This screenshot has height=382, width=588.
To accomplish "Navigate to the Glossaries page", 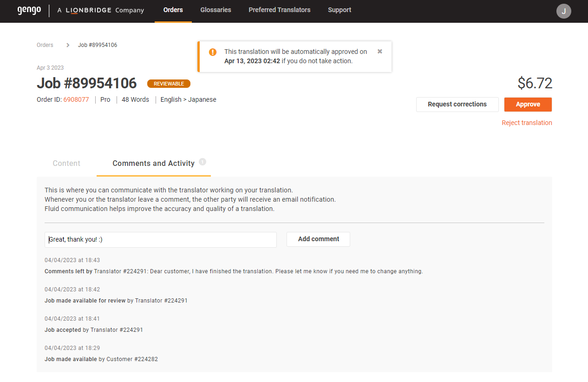I will (216, 9).
